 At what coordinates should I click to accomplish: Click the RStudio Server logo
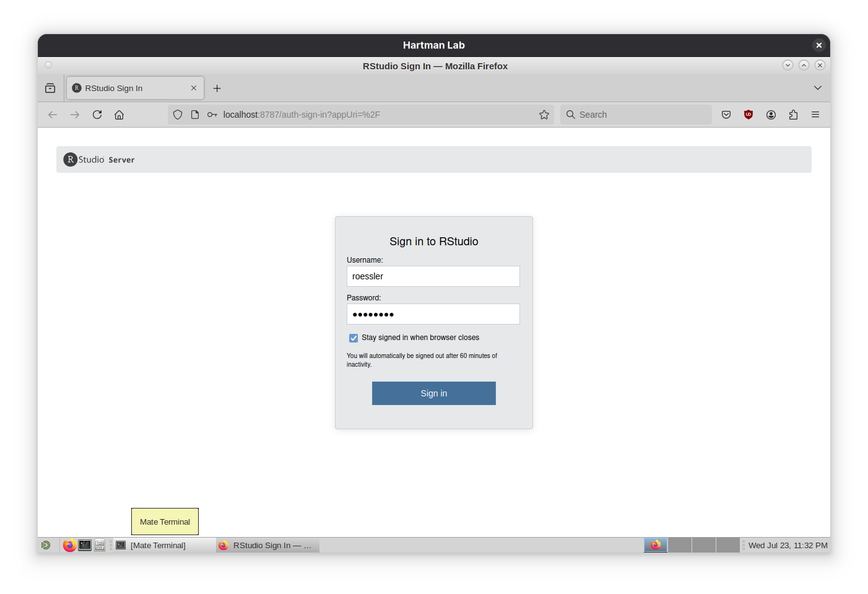coord(98,159)
